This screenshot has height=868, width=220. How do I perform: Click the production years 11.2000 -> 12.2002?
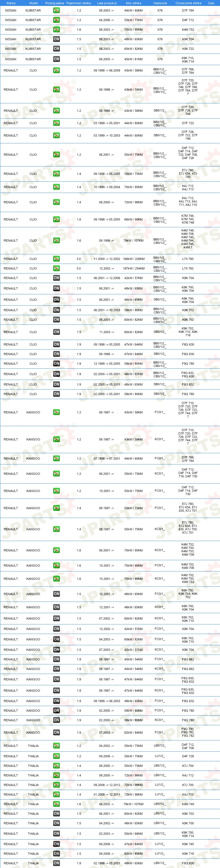(x=107, y=259)
